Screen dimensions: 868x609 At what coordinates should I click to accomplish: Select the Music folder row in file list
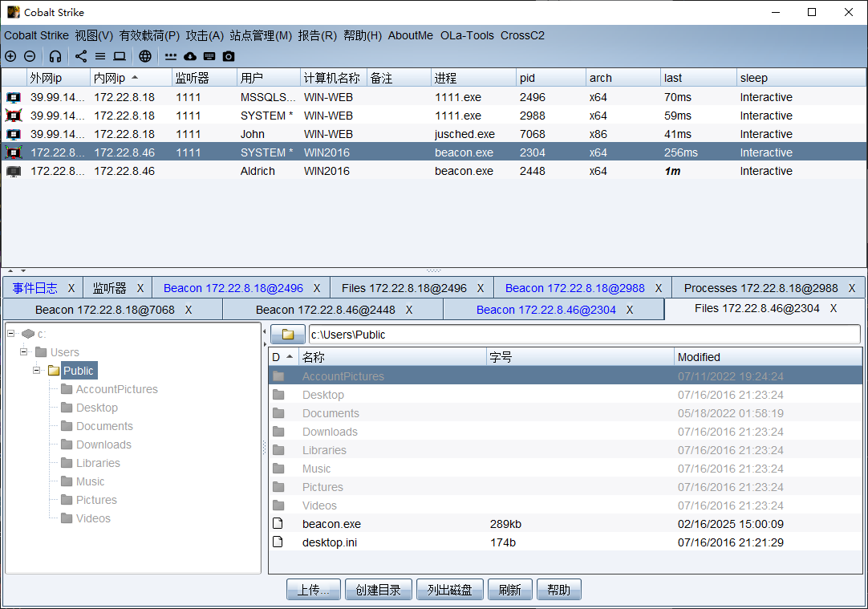tap(566, 469)
